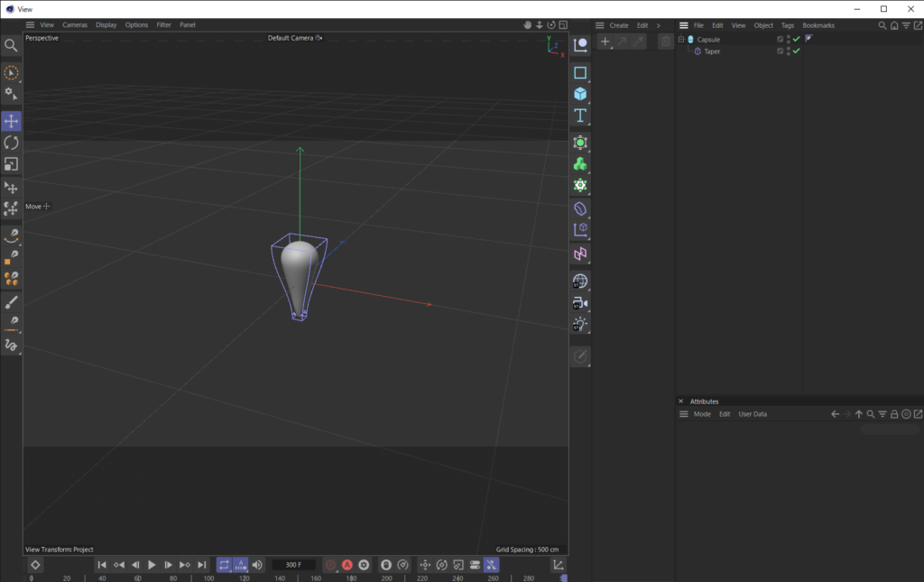Select the Scale tool
924x582 pixels.
10,164
